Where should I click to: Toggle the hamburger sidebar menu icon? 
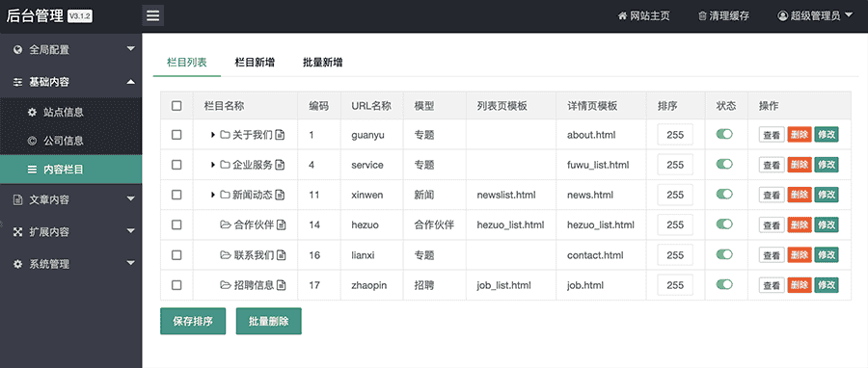point(152,16)
